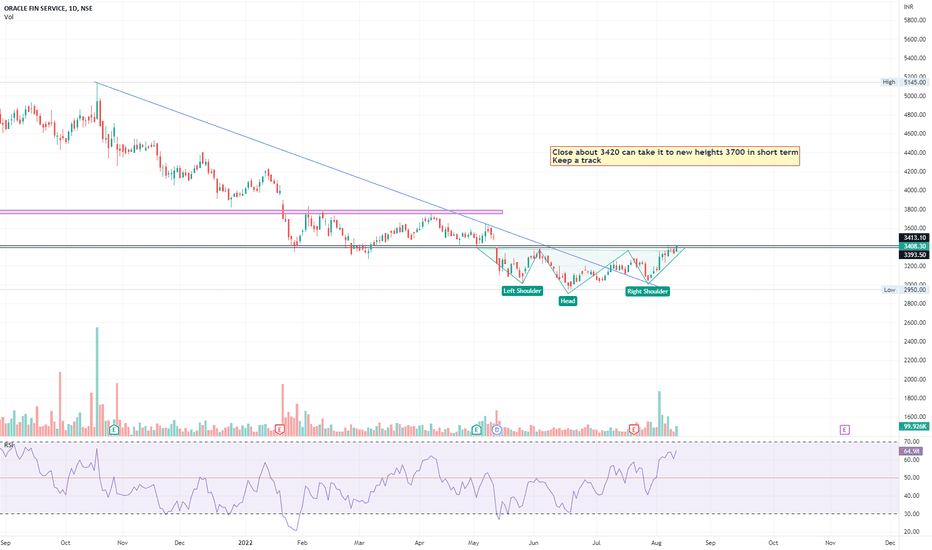Viewport: 932px width, 550px height.
Task: Click the 4400.00 price axis label
Action: [915, 153]
